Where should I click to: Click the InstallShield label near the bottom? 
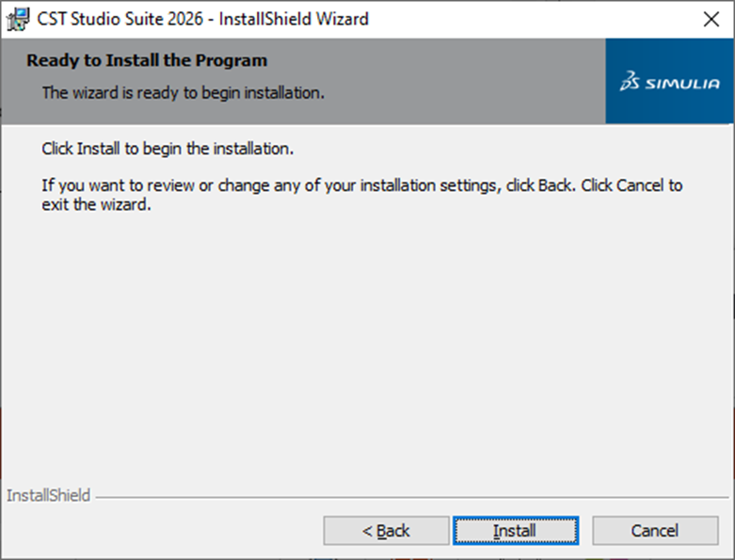[48, 495]
